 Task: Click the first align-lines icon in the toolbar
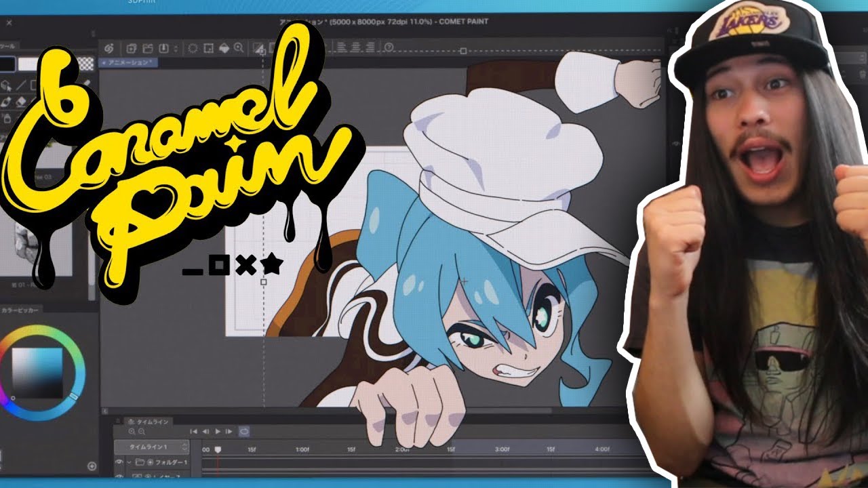click(342, 47)
